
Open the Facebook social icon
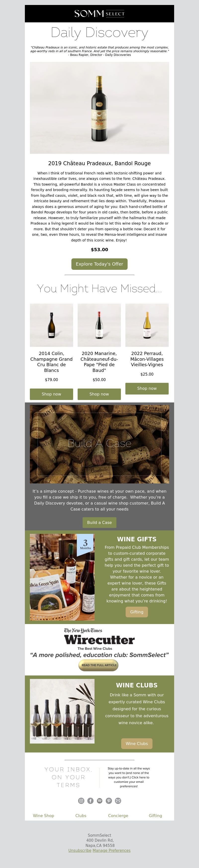[90, 801]
